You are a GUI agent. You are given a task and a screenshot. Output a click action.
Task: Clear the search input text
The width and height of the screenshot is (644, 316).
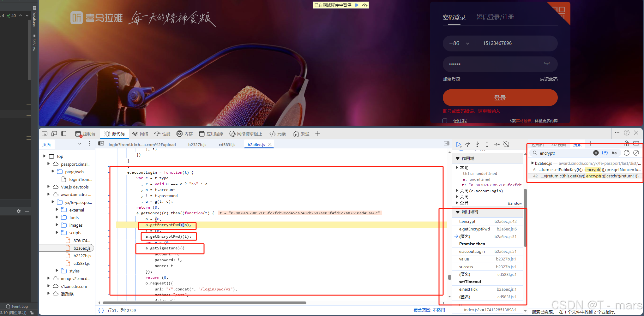[x=596, y=153]
